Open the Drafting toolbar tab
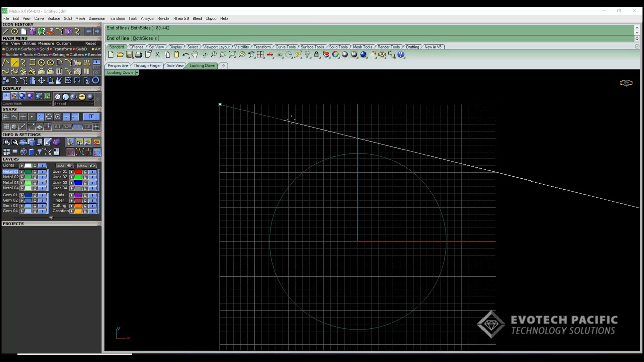 (x=412, y=47)
